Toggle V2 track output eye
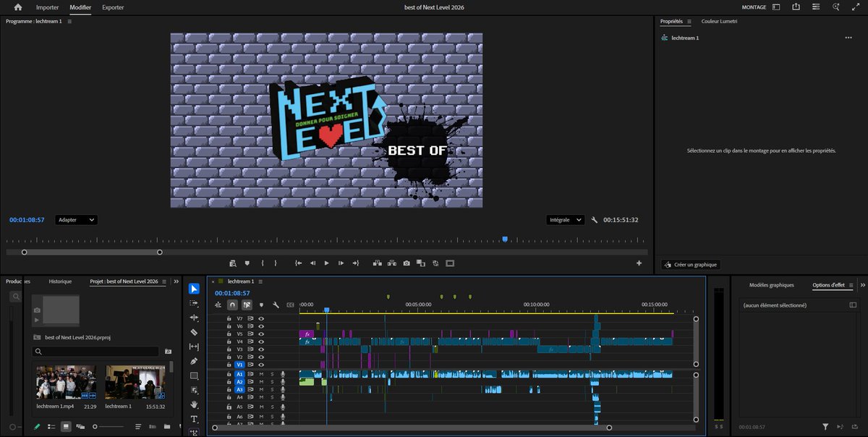This screenshot has width=868, height=437. (x=261, y=357)
